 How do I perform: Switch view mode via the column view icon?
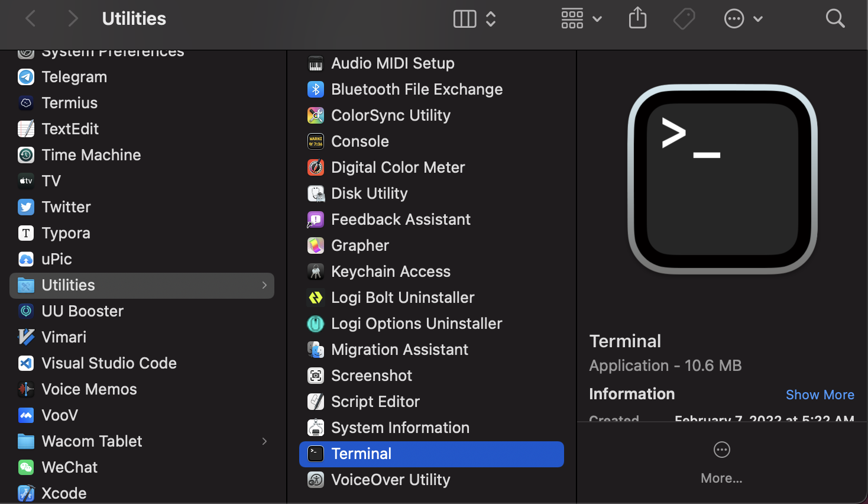[465, 19]
